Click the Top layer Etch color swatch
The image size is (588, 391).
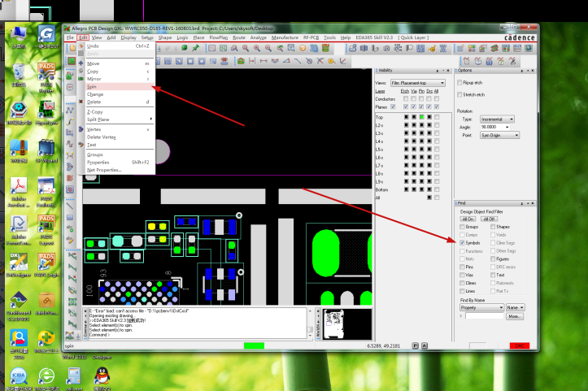(406, 117)
